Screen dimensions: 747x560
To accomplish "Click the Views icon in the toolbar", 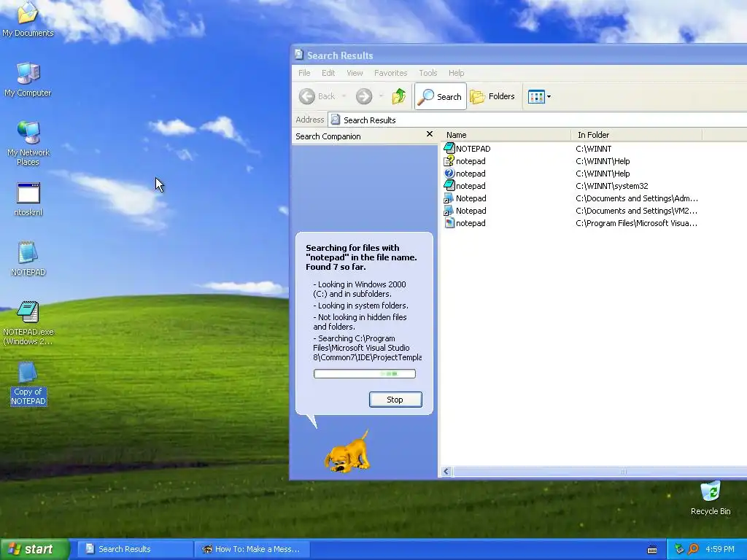I will tap(536, 97).
